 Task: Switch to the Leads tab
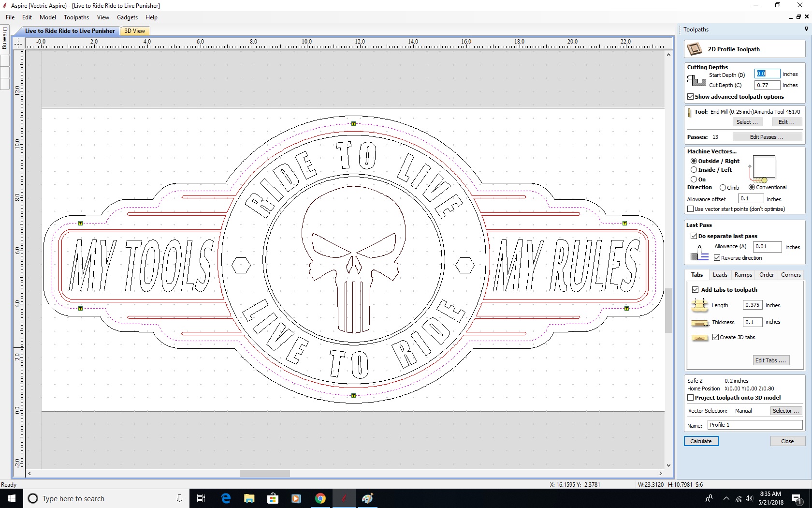click(720, 275)
